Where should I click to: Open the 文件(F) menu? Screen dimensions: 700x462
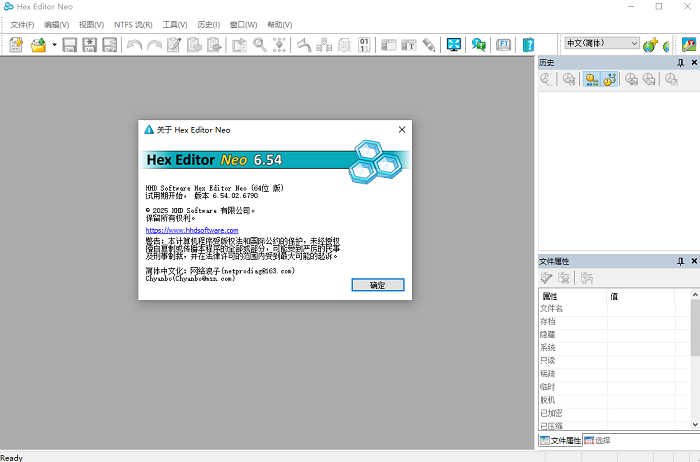[x=22, y=24]
